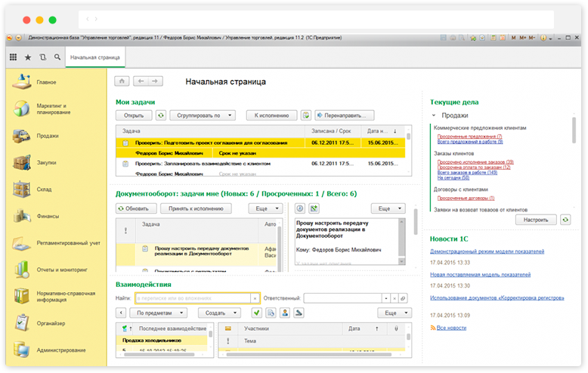Expand the Сгруппировать по dropdown
Image resolution: width=588 pixels, height=373 pixels.
203,116
